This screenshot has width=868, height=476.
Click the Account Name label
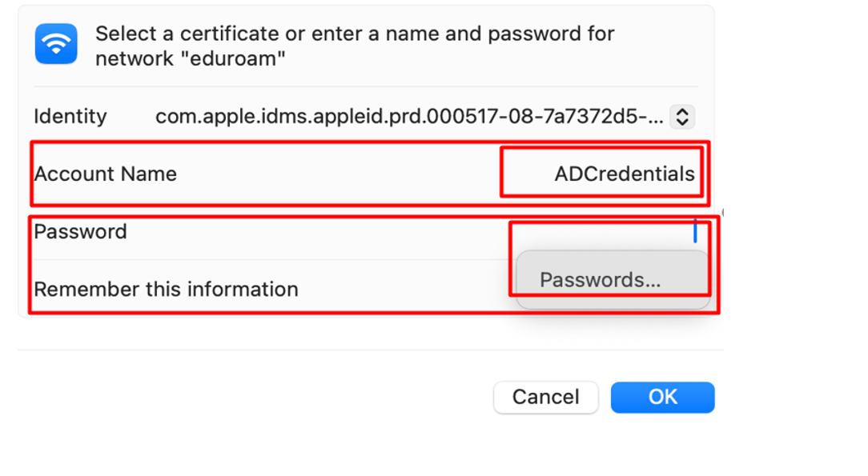pos(105,174)
